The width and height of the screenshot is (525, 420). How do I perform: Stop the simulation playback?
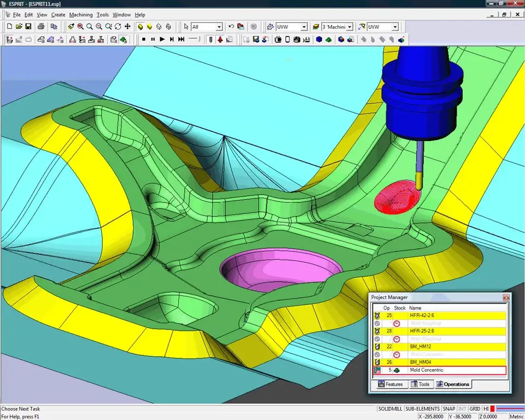(x=144, y=39)
